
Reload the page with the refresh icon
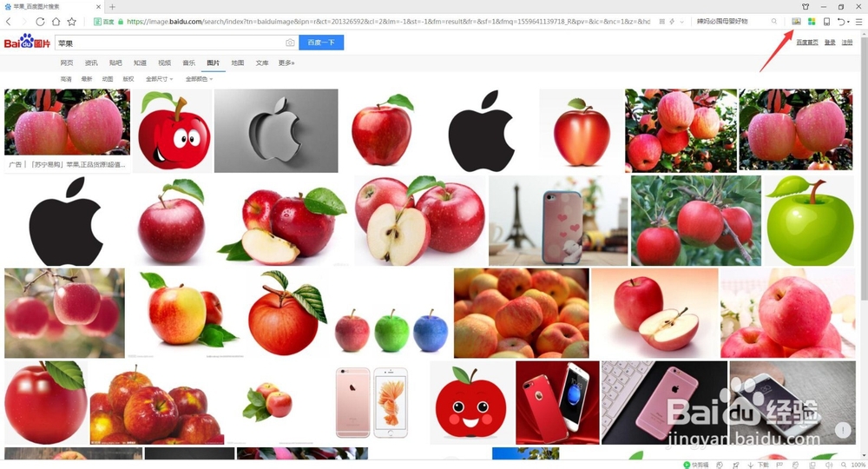[x=40, y=22]
